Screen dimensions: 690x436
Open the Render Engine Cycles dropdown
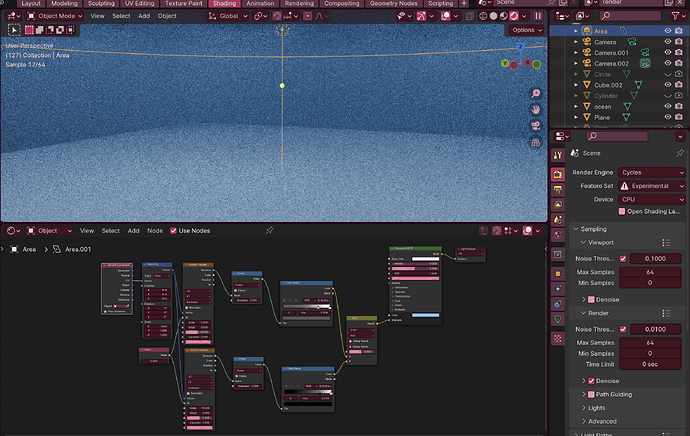tap(652, 172)
